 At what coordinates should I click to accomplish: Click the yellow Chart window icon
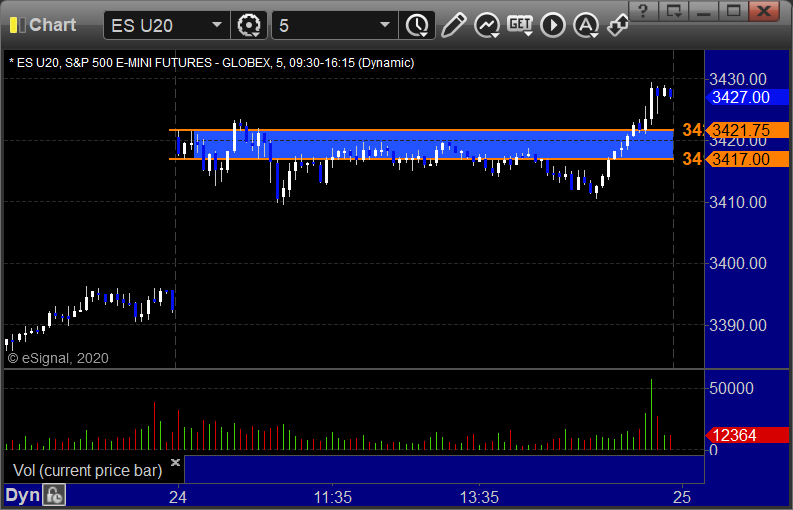coord(18,25)
